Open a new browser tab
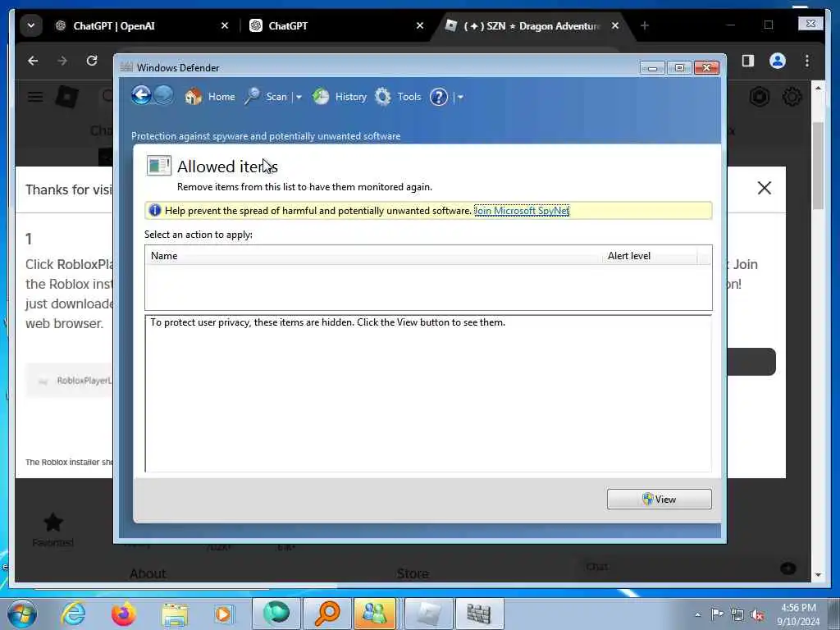This screenshot has height=630, width=840. coord(645,25)
